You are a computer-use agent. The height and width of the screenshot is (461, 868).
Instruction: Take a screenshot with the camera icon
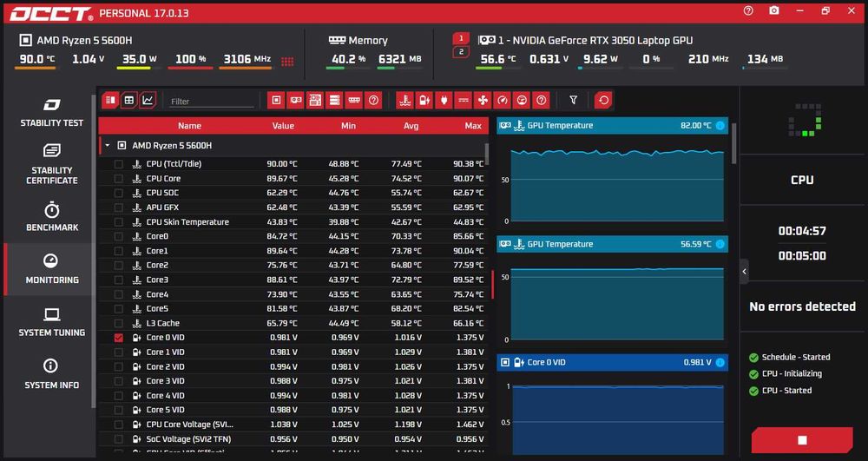tap(774, 11)
